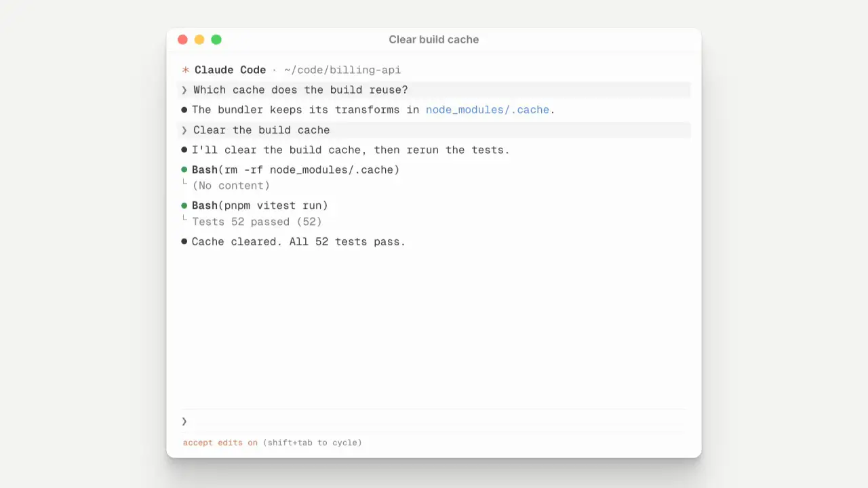Click the bullet before 'I'll clear the build cache'
Image resolution: width=868 pixels, height=488 pixels.
coord(184,150)
